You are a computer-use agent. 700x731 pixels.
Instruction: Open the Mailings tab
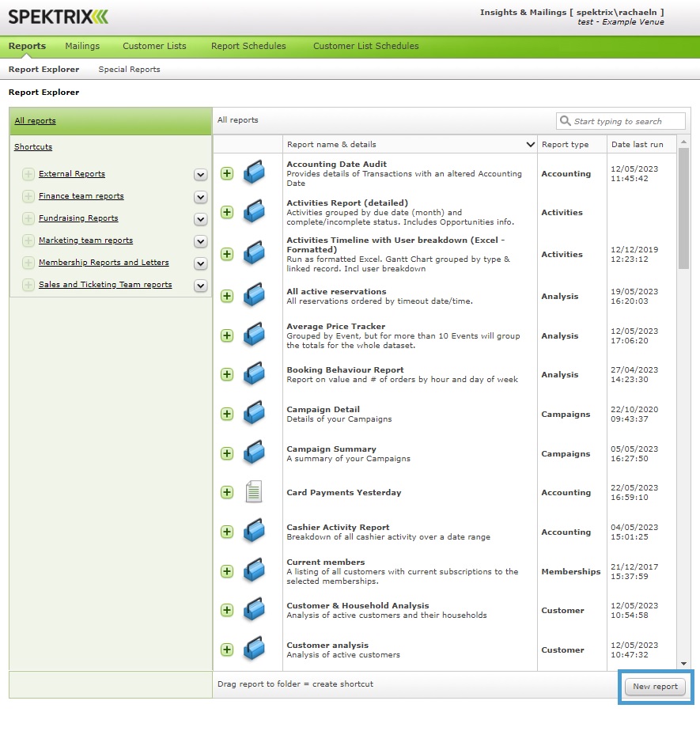pyautogui.click(x=82, y=46)
